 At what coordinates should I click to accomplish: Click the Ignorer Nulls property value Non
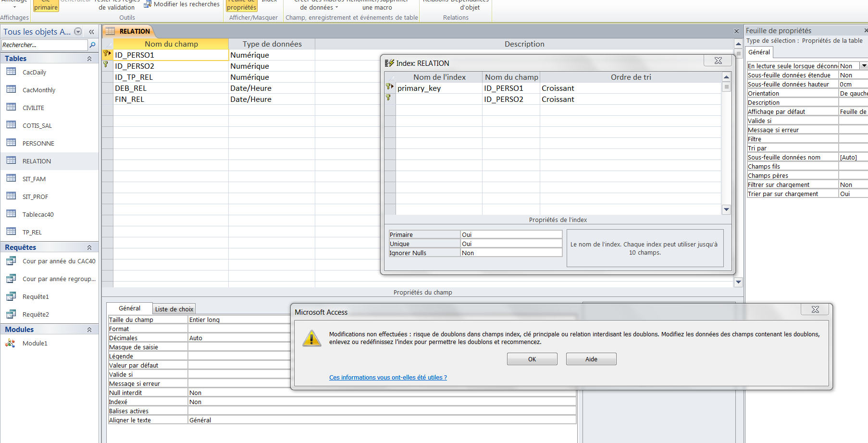click(x=511, y=253)
